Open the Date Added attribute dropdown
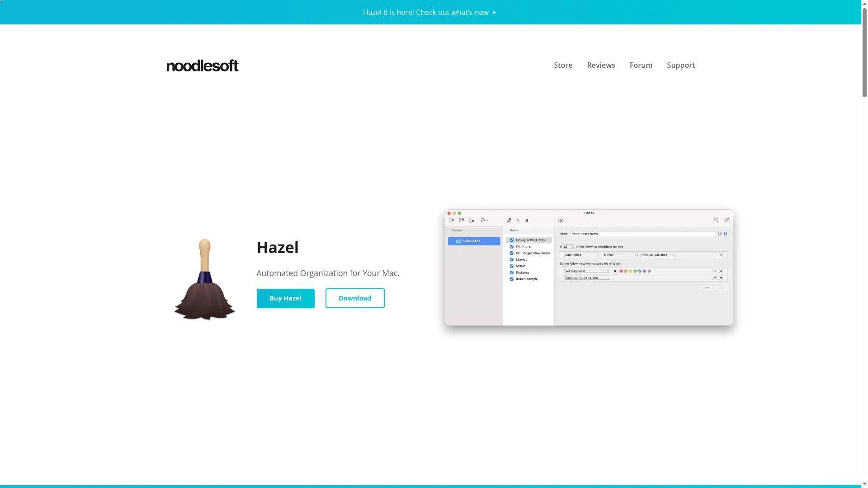This screenshot has height=488, width=868. [x=582, y=255]
